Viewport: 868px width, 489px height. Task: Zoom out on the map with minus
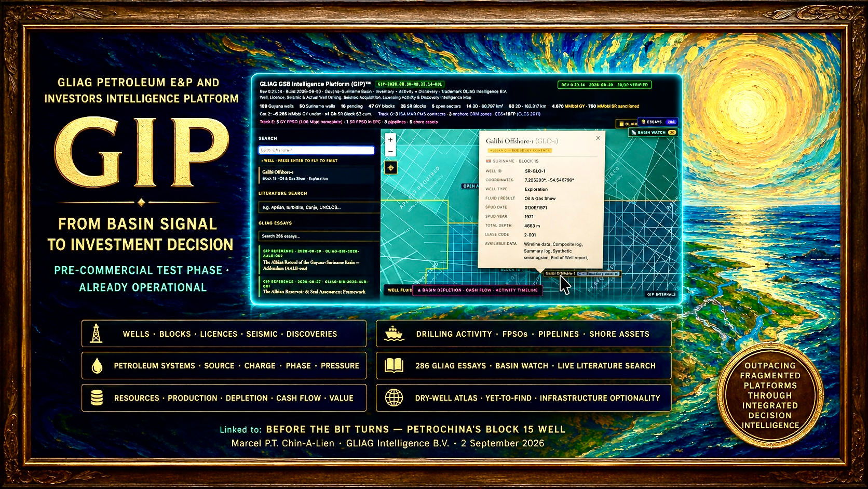[390, 151]
